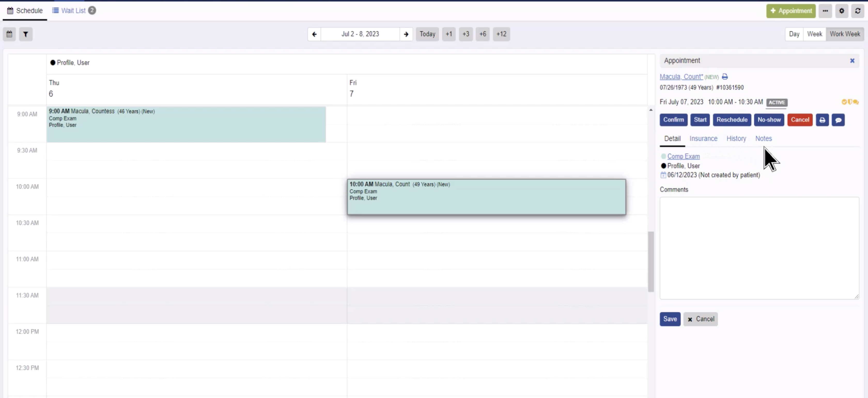The image size is (868, 398).
Task: Open the schedule settings gear icon
Action: 841,11
